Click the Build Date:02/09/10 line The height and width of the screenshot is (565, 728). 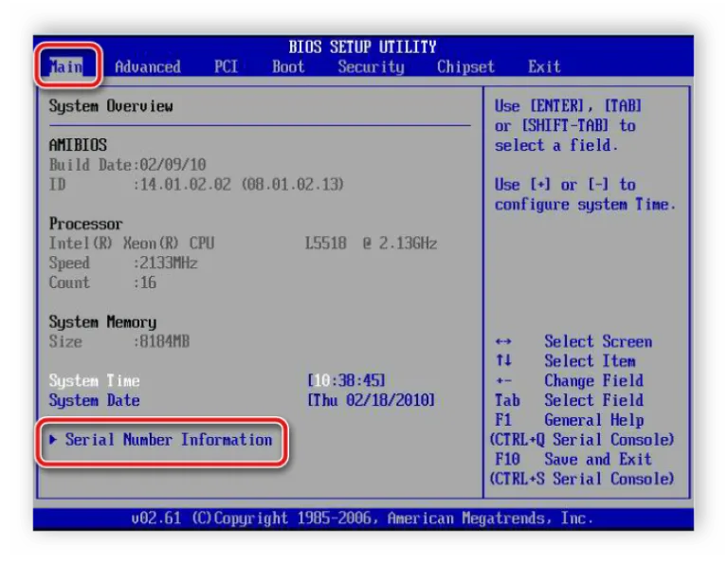[128, 165]
